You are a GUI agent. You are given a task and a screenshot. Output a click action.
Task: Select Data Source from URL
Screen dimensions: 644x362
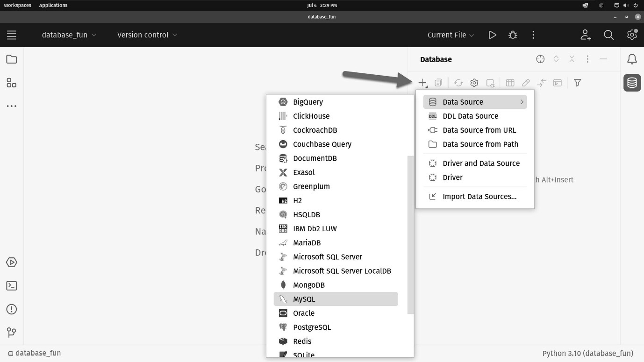click(x=475, y=130)
